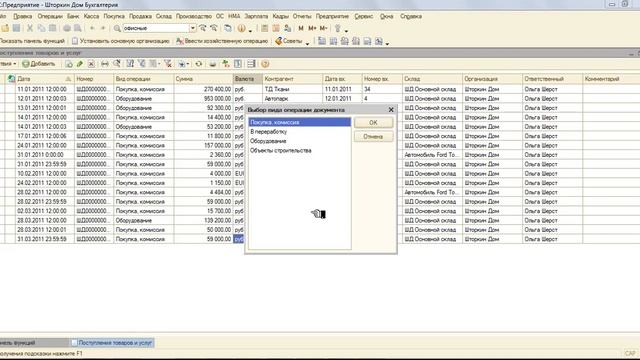Click the Сумма column header
Screen dimensions: 640x360
pos(203,79)
